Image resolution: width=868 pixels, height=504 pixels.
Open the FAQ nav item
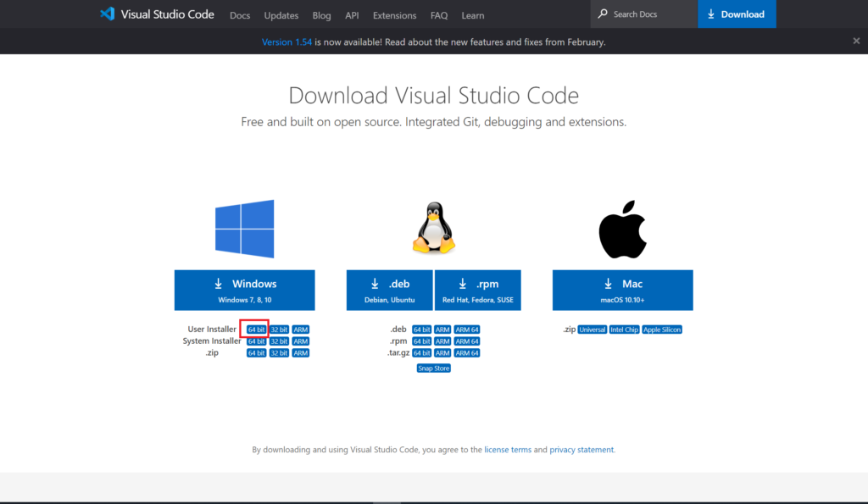[439, 15]
